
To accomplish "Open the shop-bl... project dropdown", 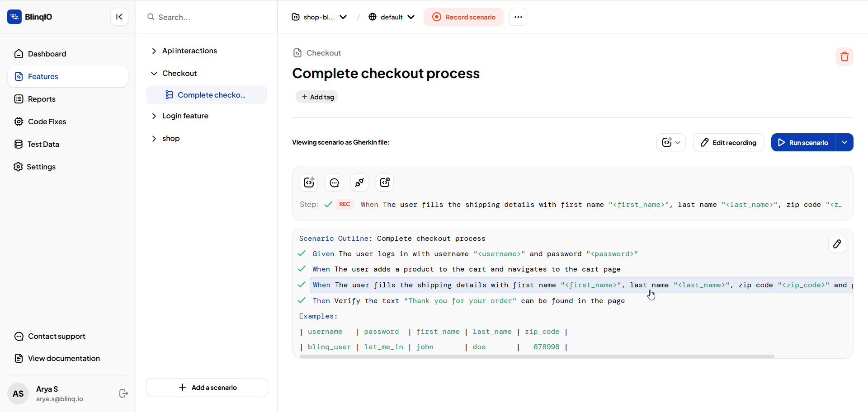I will coord(319,17).
